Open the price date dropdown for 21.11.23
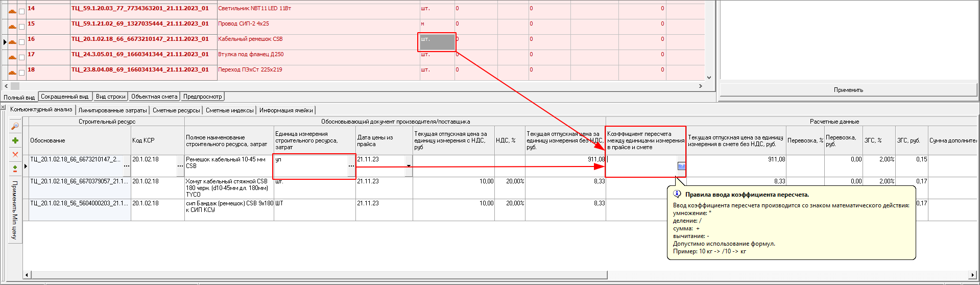This screenshot has height=285, width=980. [x=409, y=166]
